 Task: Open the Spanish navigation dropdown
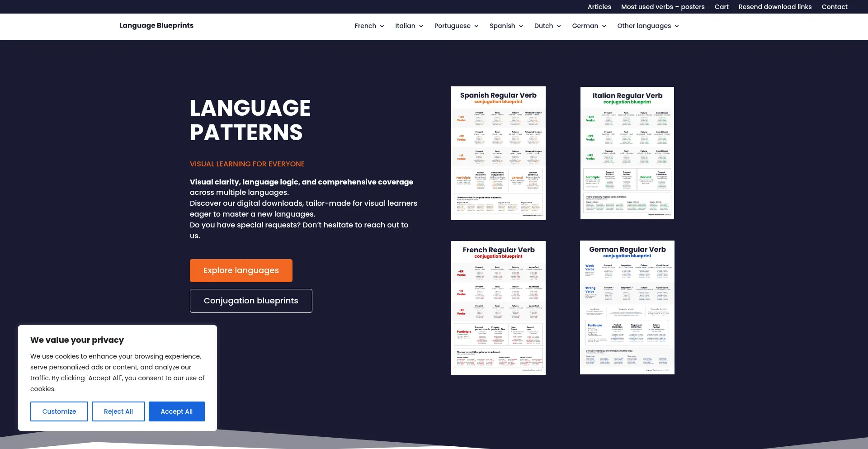pyautogui.click(x=506, y=26)
